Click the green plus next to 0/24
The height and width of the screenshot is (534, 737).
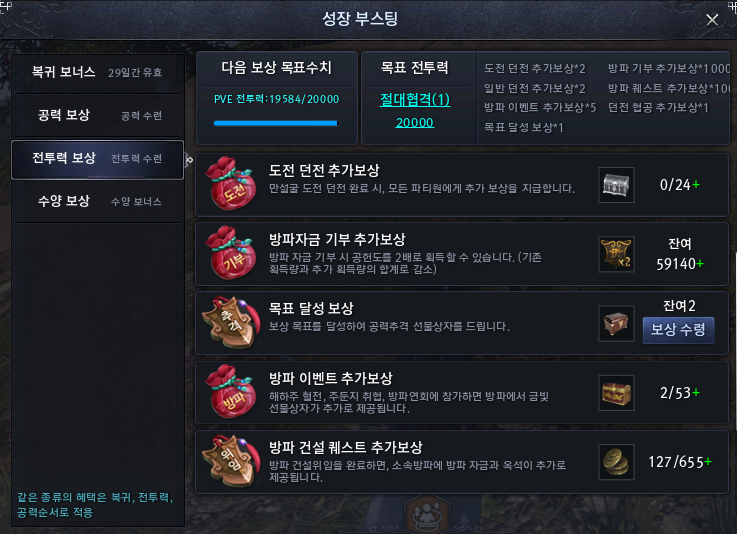[696, 185]
